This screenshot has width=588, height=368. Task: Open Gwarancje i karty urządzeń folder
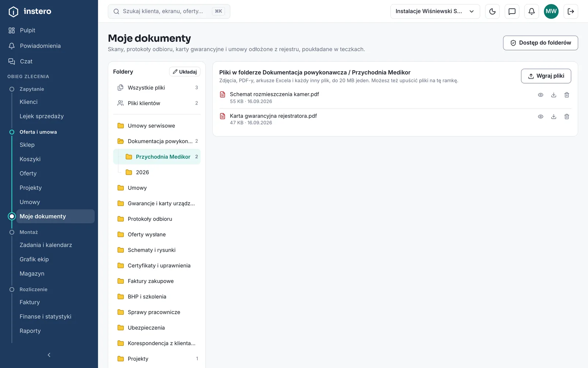[x=157, y=204]
